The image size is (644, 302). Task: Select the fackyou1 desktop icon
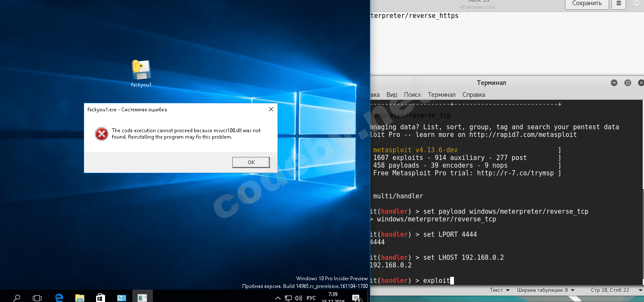pyautogui.click(x=141, y=73)
